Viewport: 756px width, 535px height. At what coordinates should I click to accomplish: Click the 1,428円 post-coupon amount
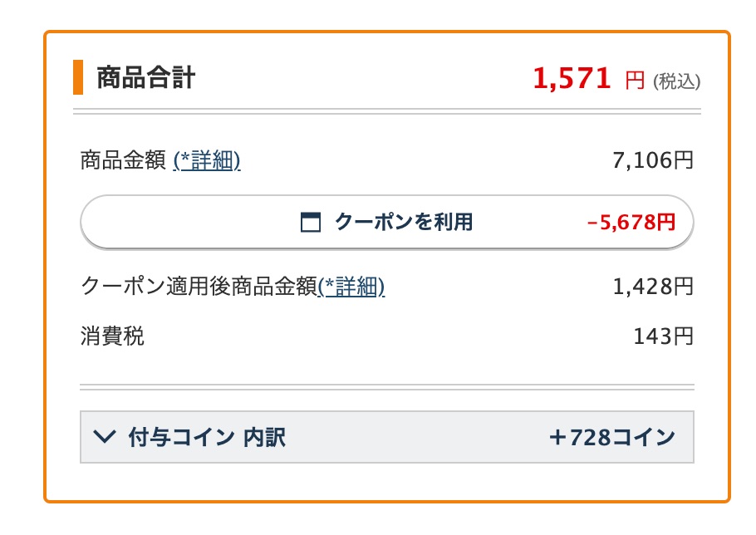[653, 287]
